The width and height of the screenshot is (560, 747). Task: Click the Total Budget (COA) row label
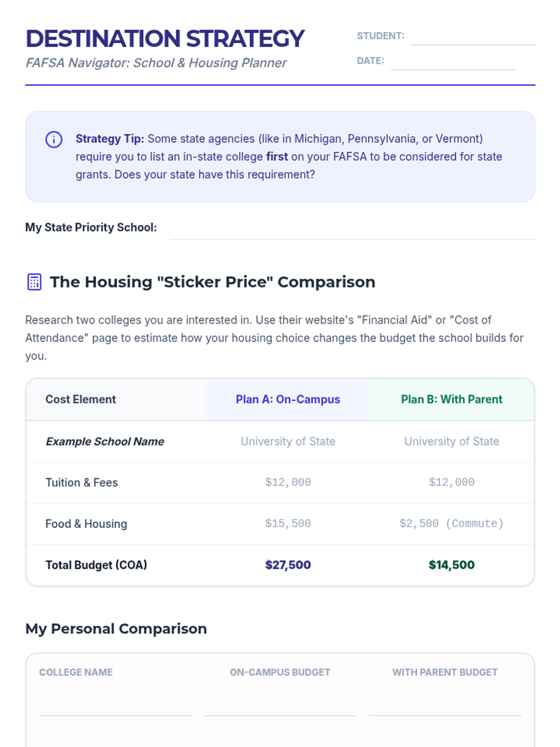[96, 565]
